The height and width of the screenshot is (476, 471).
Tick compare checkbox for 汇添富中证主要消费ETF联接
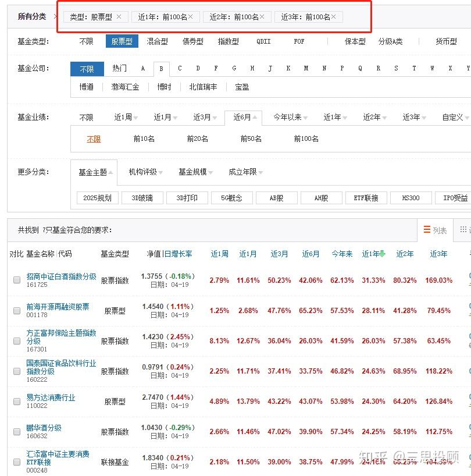(x=17, y=462)
